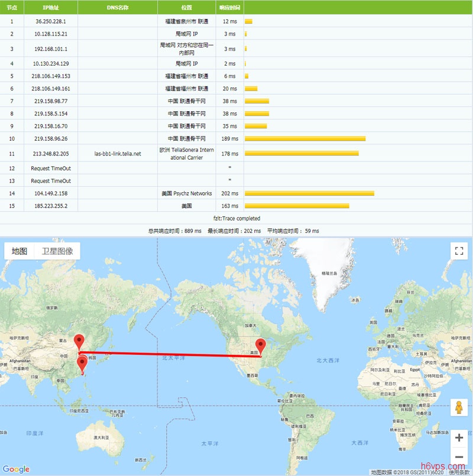Click the 202 ms response time cell
The height and width of the screenshot is (476, 473).
click(x=230, y=193)
